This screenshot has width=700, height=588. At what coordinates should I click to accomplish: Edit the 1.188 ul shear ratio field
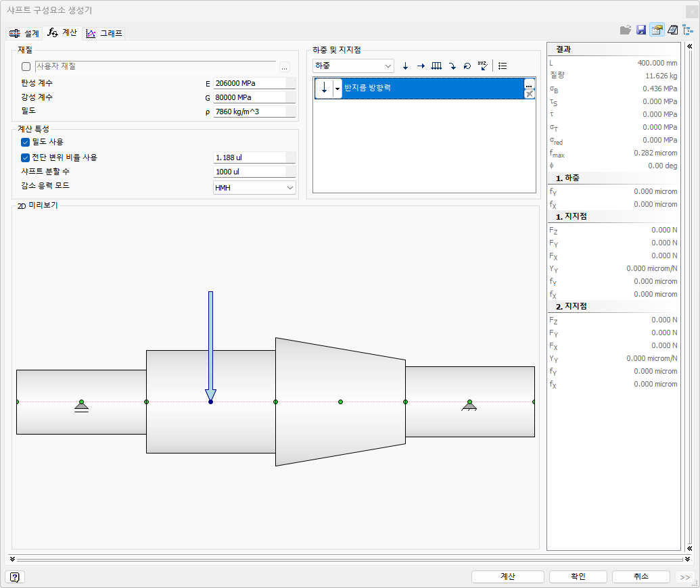coord(254,157)
